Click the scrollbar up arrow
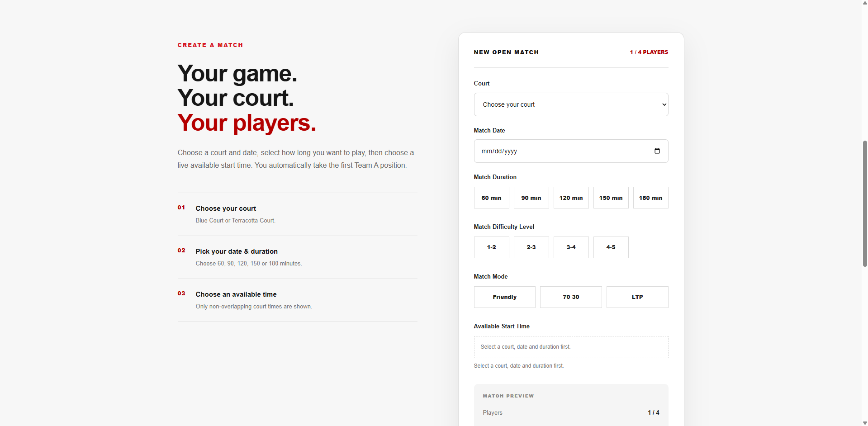The height and width of the screenshot is (426, 868). (865, 3)
